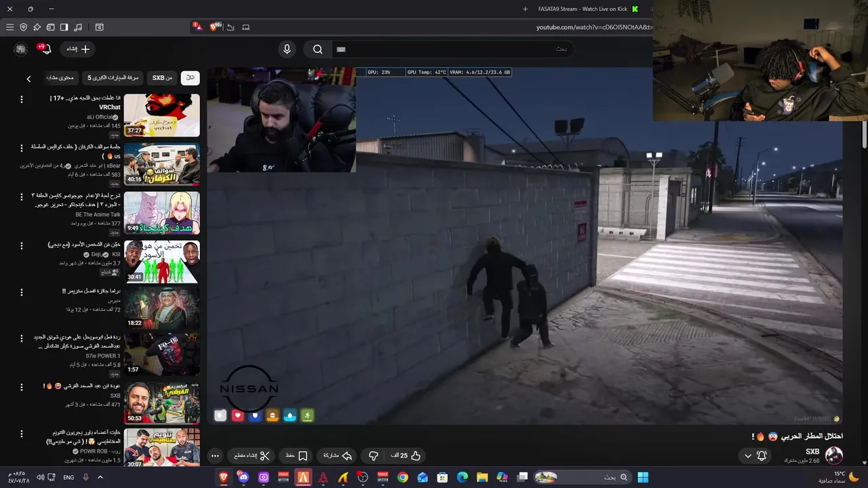Click the cast screen icon in address bar

click(x=245, y=27)
